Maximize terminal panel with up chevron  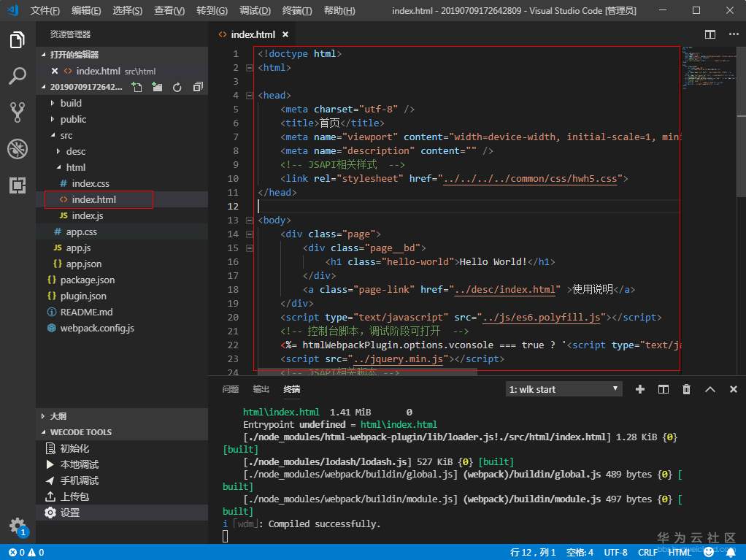[710, 389]
